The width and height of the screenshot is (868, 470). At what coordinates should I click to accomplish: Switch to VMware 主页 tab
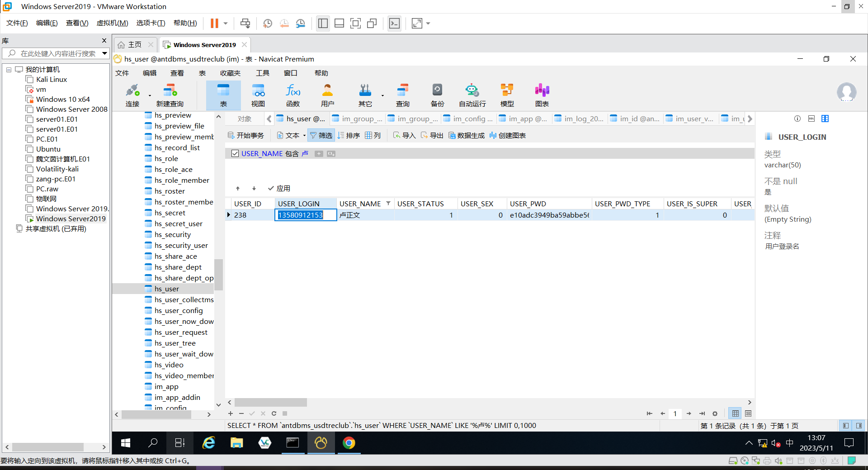click(135, 44)
